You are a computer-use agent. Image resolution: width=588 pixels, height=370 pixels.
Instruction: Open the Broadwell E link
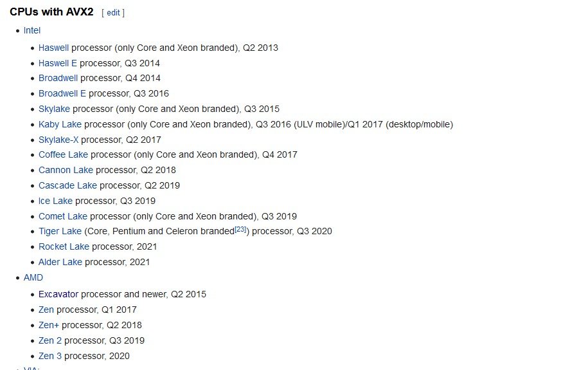[x=62, y=93]
